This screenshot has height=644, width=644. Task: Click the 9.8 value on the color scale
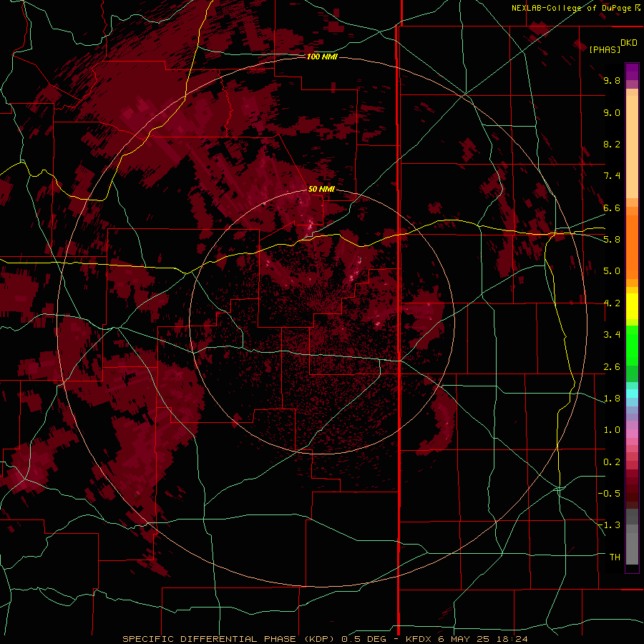612,80
